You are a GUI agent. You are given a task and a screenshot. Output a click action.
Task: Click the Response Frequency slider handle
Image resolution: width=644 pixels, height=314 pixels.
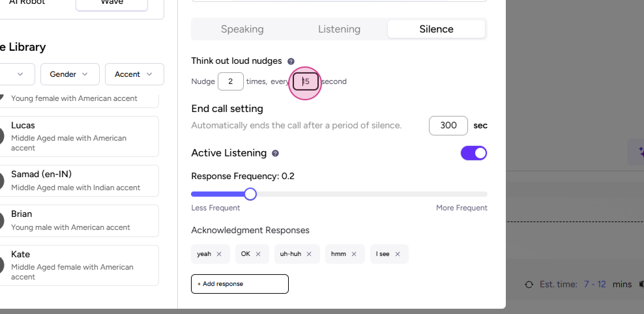[x=250, y=194]
